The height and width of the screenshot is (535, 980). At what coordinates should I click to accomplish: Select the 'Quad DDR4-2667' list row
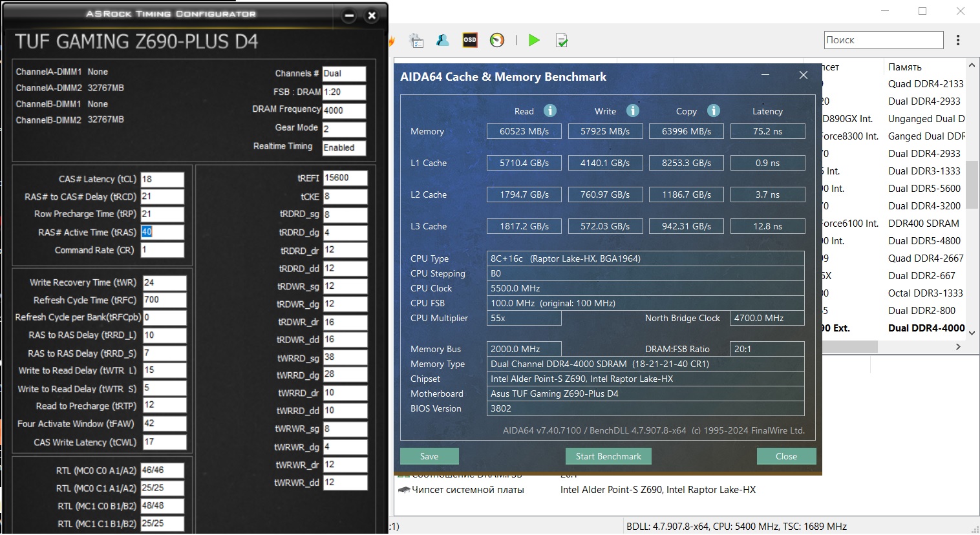pyautogui.click(x=926, y=258)
